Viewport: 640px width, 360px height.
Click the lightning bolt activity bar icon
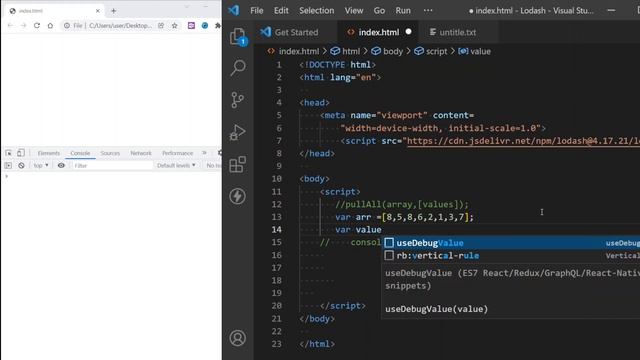point(238,196)
